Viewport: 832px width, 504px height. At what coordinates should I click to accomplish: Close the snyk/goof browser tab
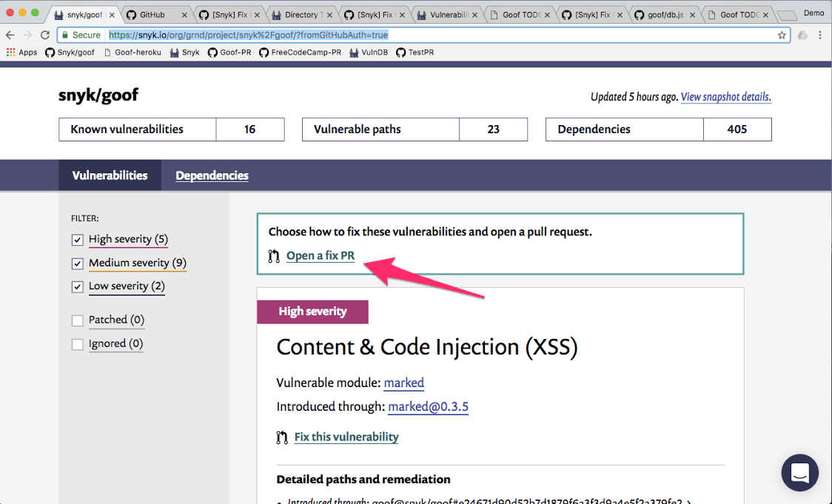pyautogui.click(x=112, y=15)
